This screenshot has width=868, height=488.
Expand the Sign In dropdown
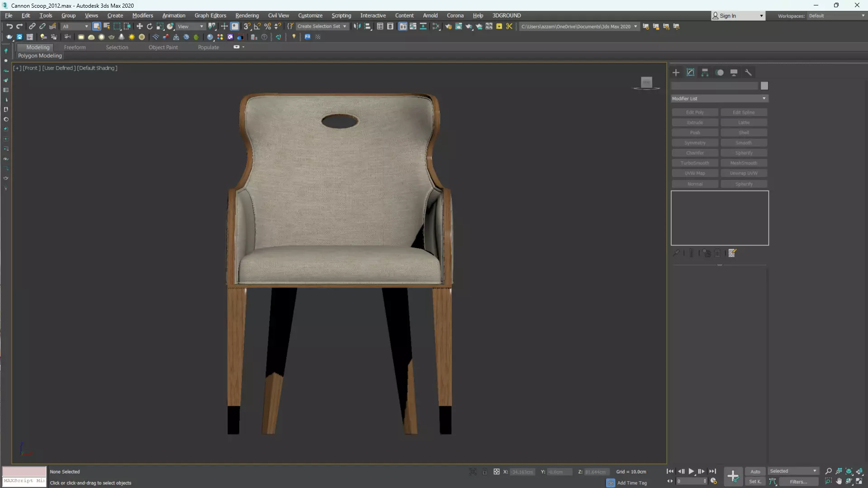[761, 16]
